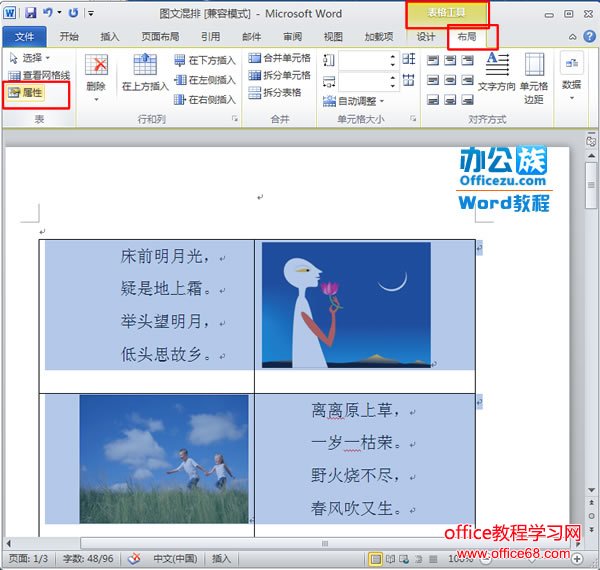
Task: Select Align Center (middle) icon
Action: pos(450,80)
